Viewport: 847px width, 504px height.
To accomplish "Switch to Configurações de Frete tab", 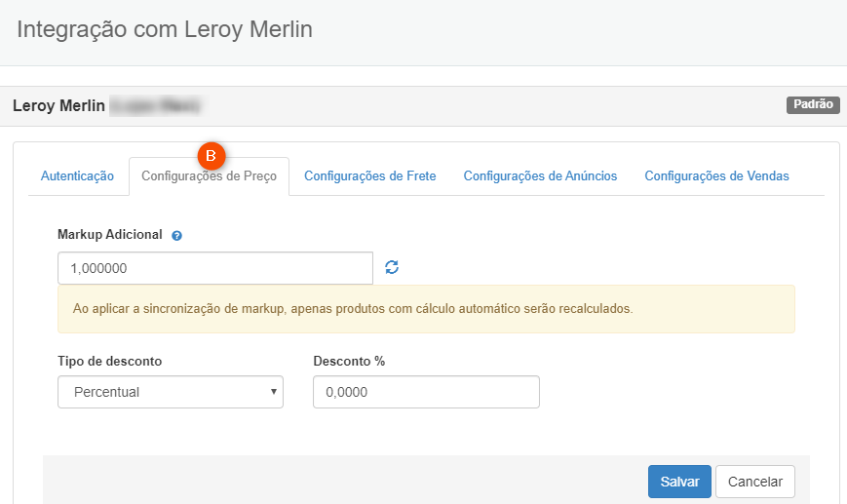I will coord(370,176).
